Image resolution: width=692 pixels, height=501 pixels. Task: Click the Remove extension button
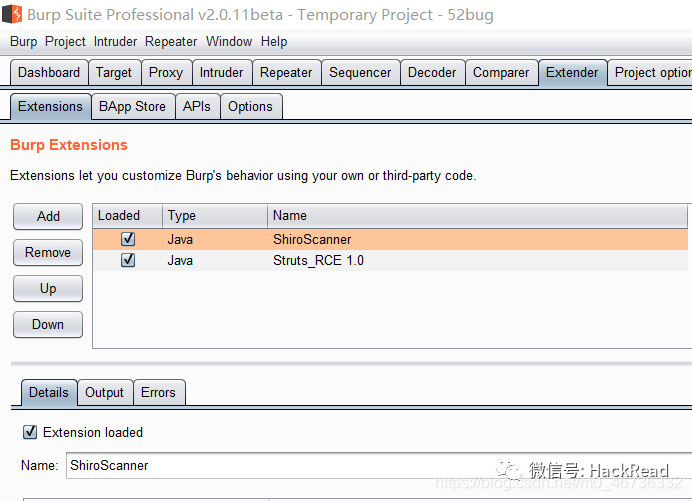tap(48, 252)
